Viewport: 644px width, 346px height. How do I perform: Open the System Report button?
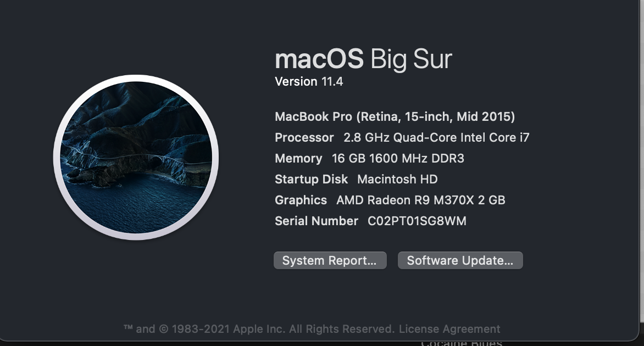[330, 260]
